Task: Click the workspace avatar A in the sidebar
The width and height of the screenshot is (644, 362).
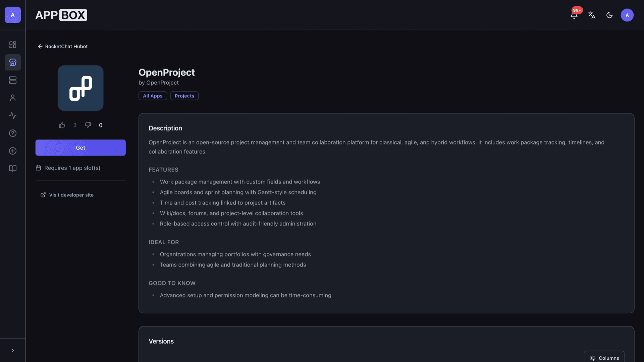Action: click(x=13, y=15)
